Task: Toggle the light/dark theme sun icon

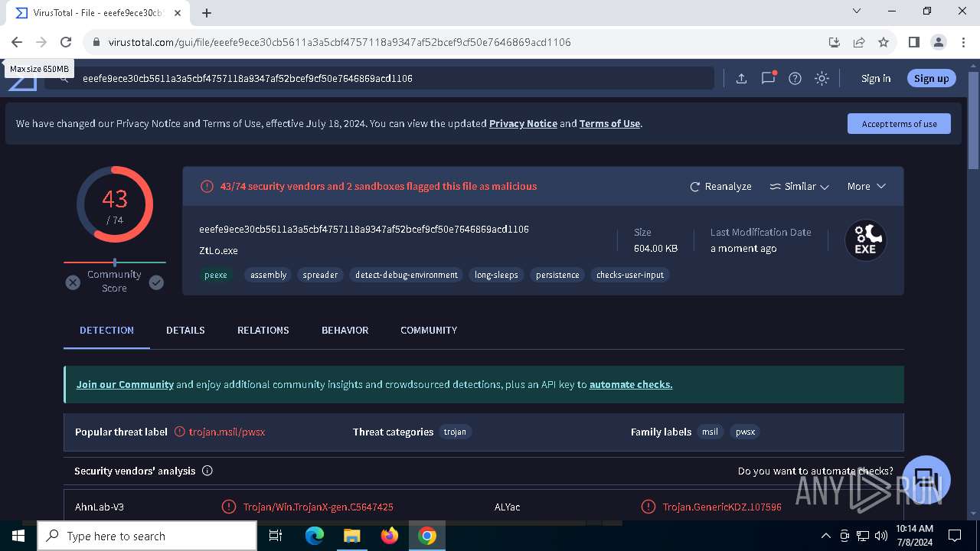Action: 822,78
